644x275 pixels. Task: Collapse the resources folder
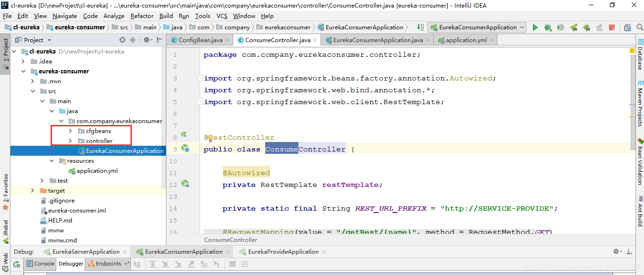(52, 160)
